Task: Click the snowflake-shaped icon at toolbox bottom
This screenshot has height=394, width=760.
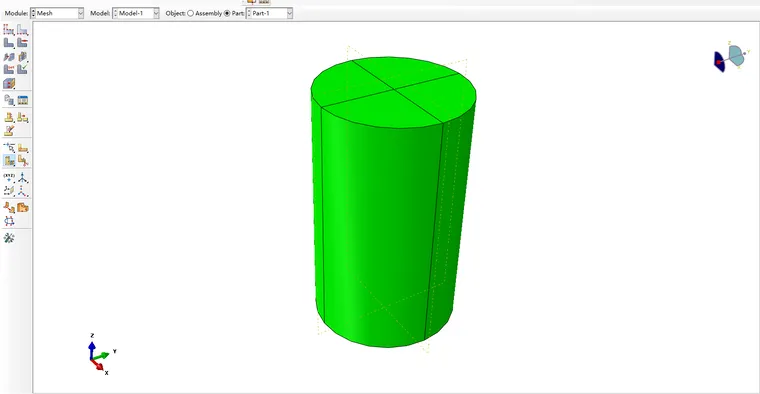Action: coord(9,238)
